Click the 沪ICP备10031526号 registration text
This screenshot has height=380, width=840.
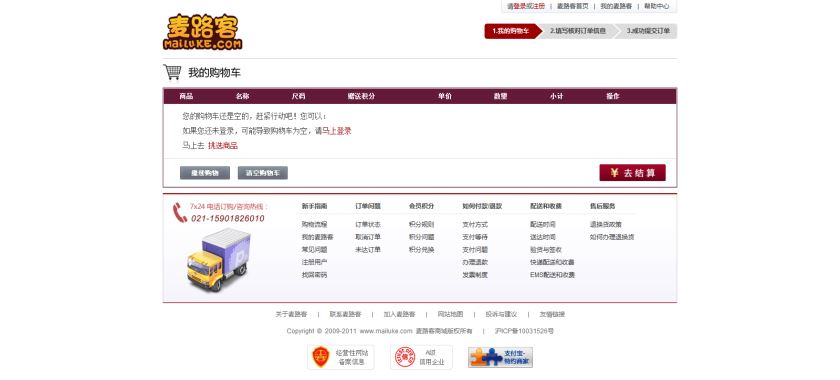[524, 331]
